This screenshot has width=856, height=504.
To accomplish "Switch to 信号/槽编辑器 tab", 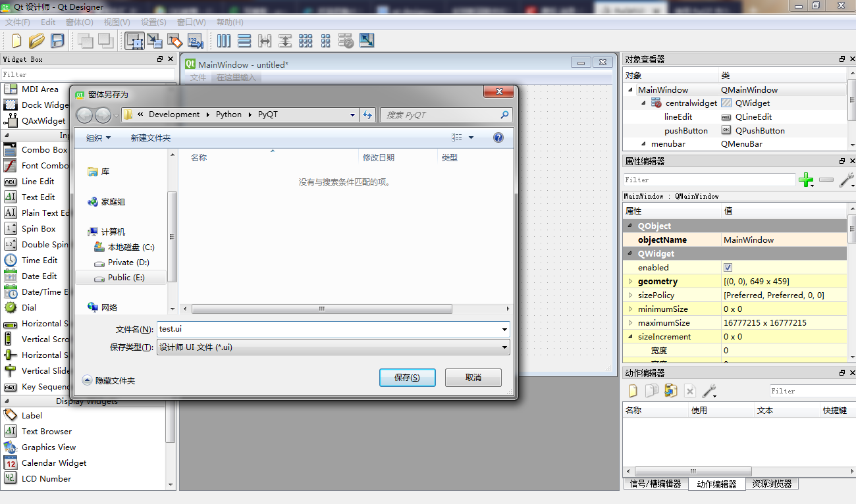I will pos(655,484).
